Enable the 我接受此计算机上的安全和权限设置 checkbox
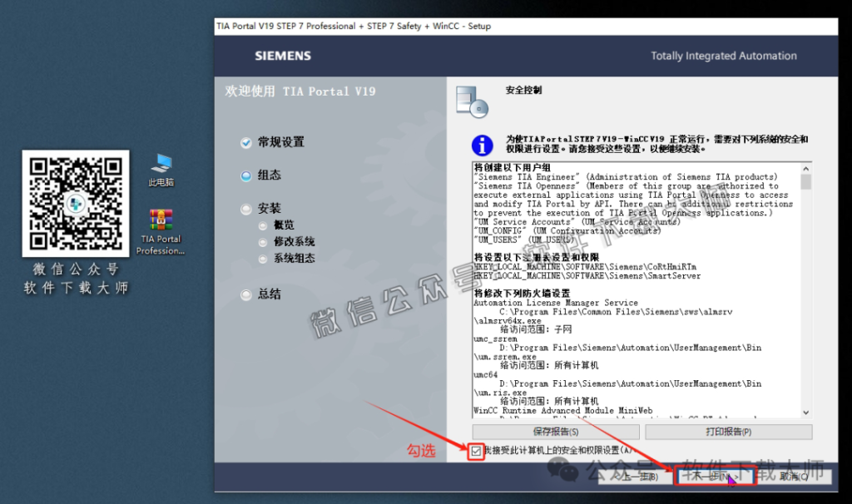This screenshot has width=852, height=504. [475, 452]
